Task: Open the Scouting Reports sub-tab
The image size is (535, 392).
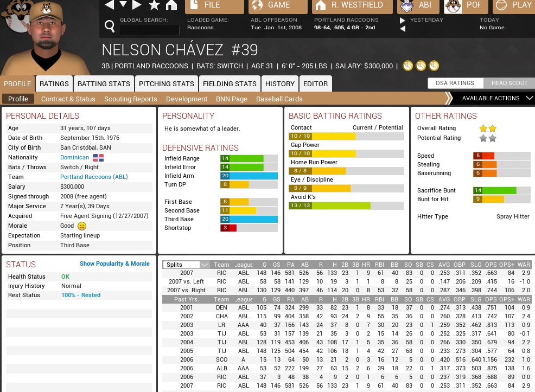Action: (x=130, y=99)
